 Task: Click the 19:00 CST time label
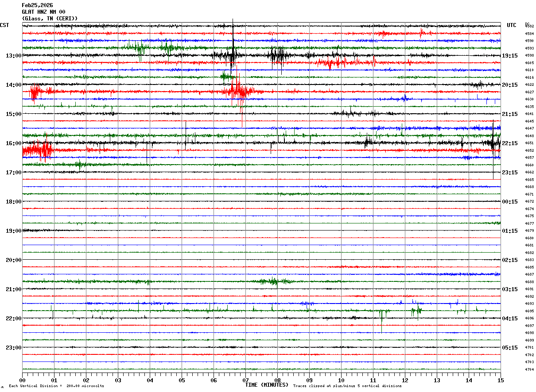tap(14, 231)
